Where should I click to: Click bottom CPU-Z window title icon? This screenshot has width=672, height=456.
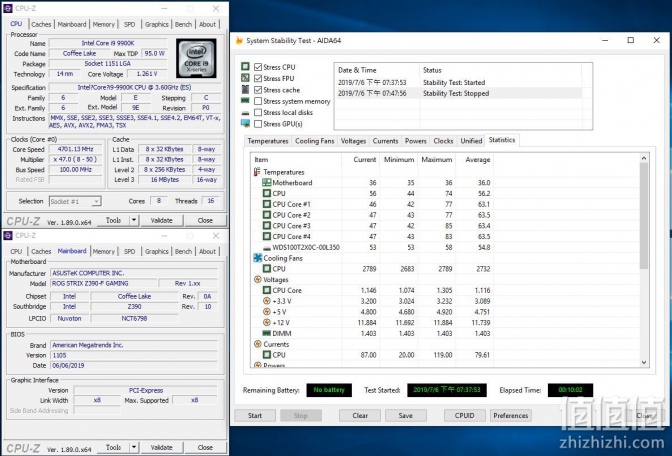coord(7,235)
